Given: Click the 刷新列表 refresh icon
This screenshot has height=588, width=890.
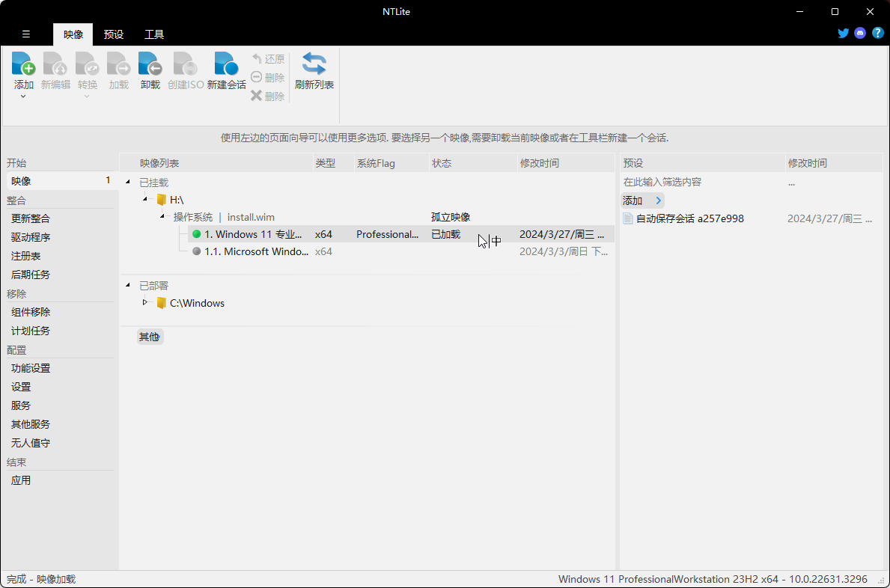Looking at the screenshot, I should coord(314,64).
